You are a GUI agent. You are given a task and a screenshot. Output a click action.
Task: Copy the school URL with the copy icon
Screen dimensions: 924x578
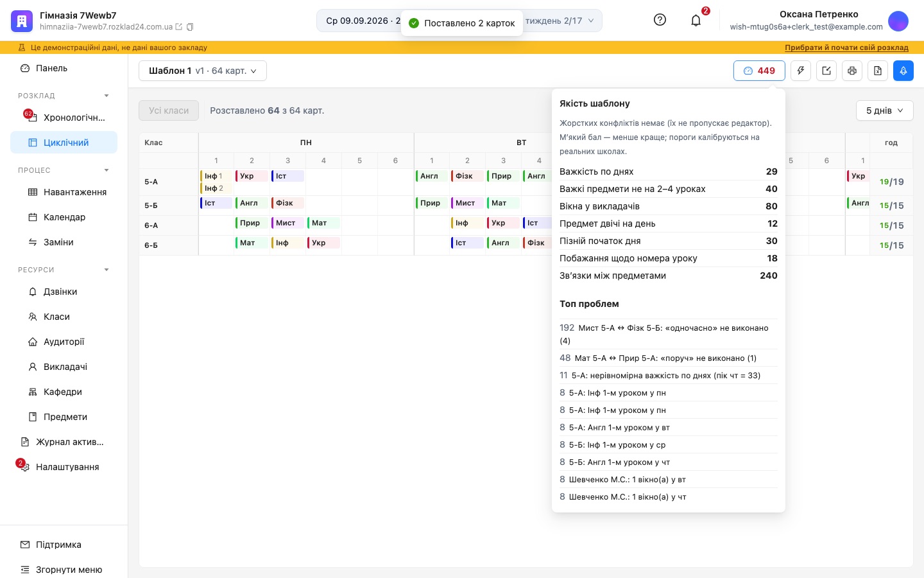point(190,27)
